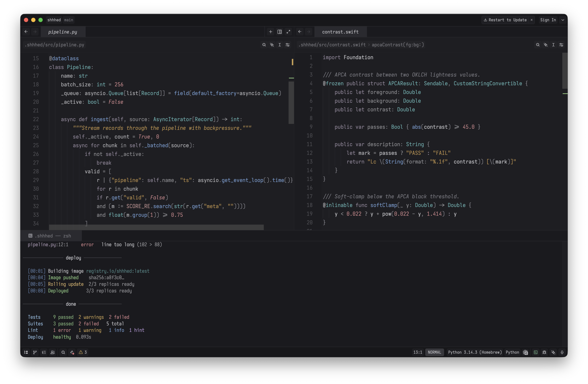Toggle the terminal panel icon
Viewport: 588px width, 384px height.
click(x=536, y=352)
